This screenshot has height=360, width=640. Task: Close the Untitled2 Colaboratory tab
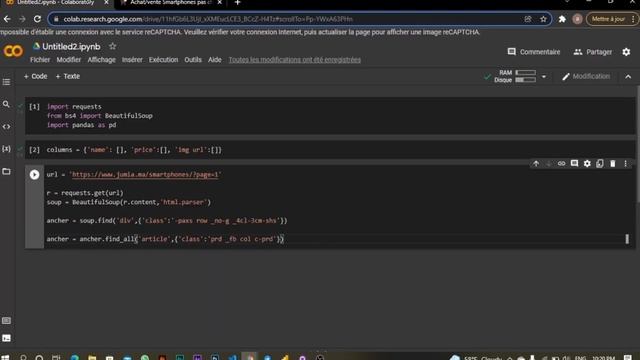coord(107,3)
